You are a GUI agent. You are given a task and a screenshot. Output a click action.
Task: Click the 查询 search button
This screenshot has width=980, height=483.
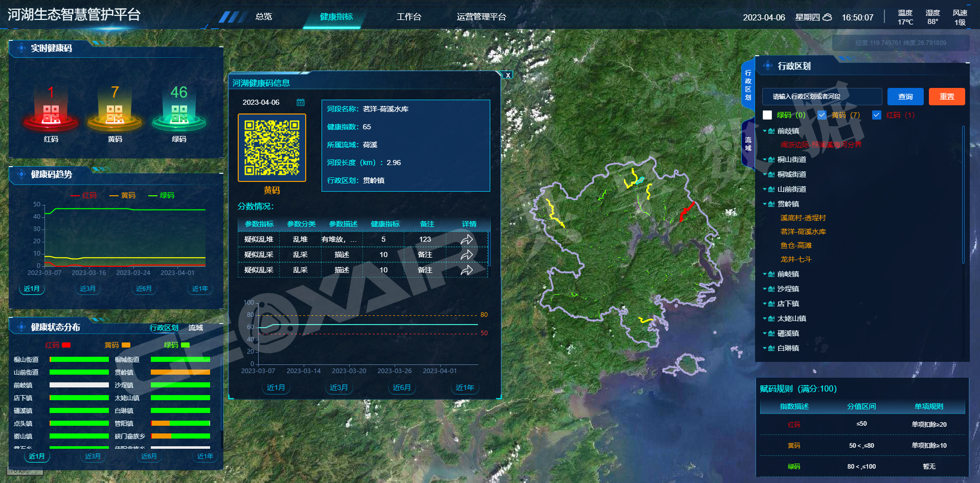pyautogui.click(x=905, y=97)
